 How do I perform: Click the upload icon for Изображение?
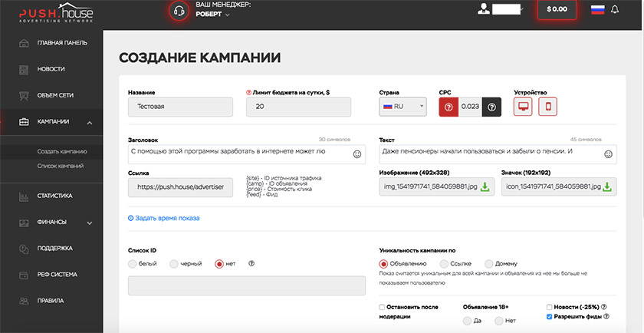[485, 186]
